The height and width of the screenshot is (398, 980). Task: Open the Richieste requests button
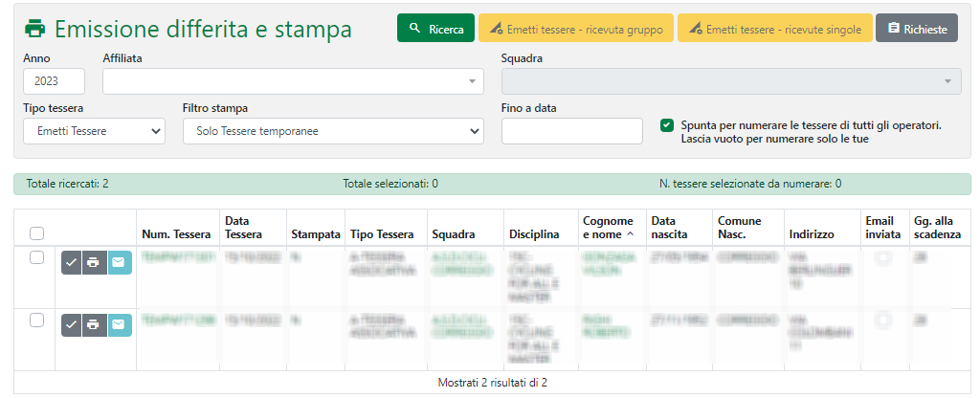tap(916, 29)
